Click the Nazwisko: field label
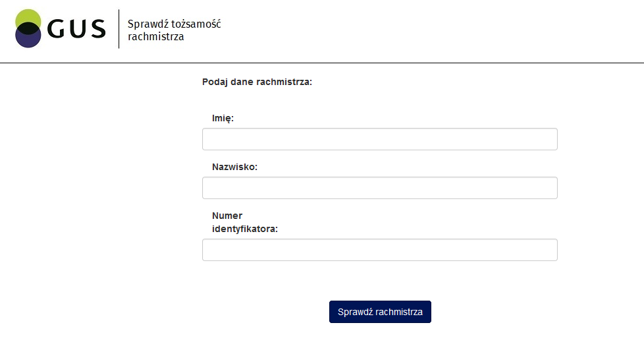 (x=234, y=167)
